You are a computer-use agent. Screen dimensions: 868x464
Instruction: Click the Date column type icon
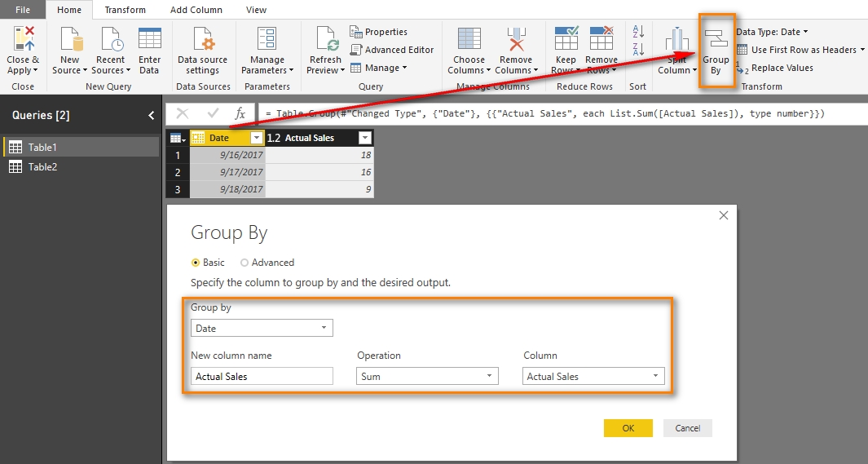(198, 138)
